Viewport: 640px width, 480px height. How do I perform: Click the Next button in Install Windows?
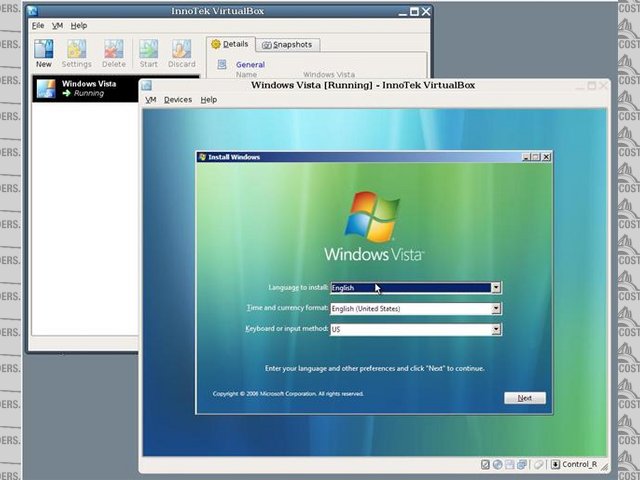click(x=524, y=398)
